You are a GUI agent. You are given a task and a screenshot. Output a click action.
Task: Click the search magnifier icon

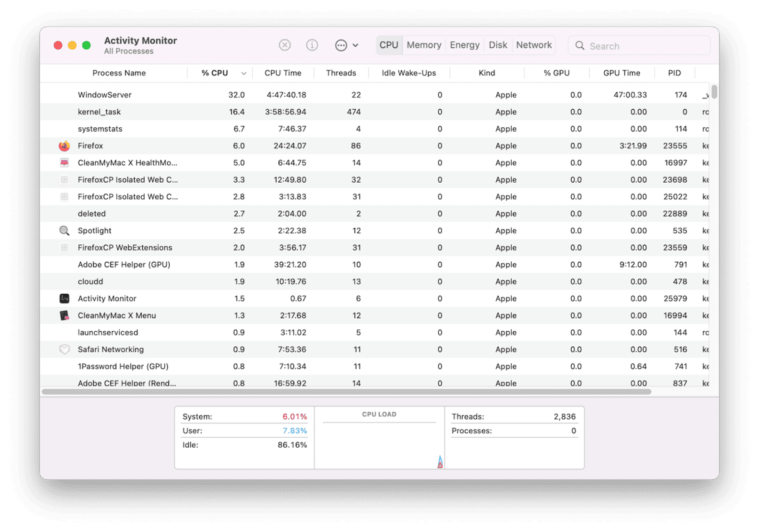coord(580,46)
